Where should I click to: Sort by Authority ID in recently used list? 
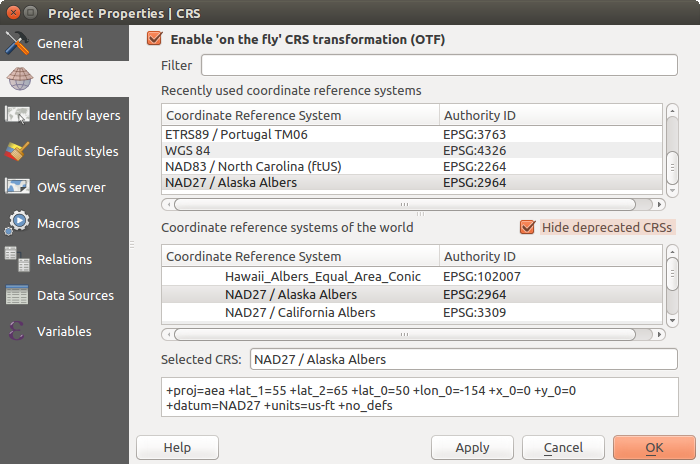[x=550, y=115]
